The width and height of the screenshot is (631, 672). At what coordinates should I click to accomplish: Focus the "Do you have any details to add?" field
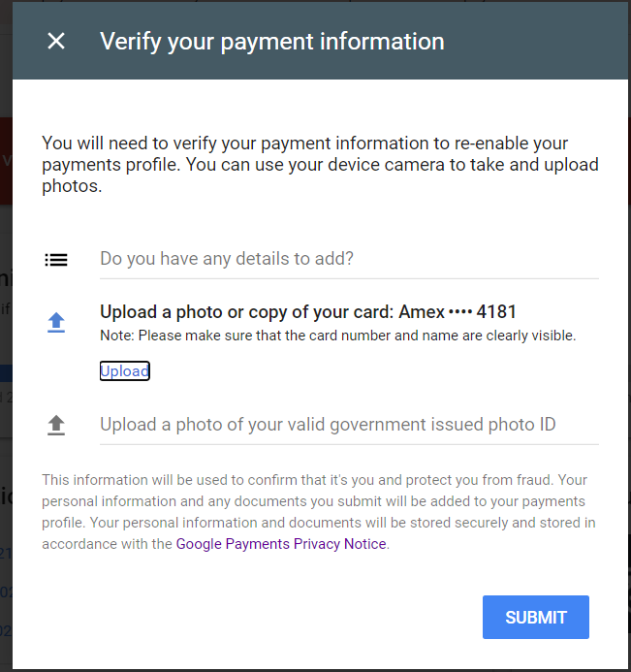(349, 259)
